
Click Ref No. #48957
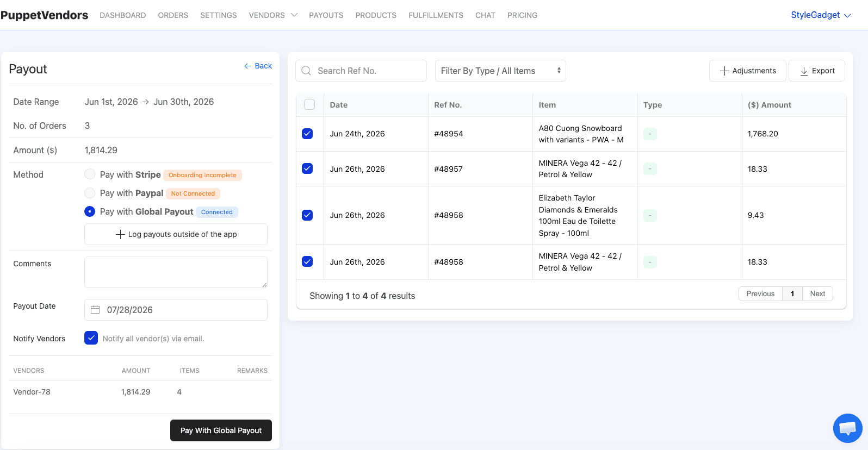coord(448,169)
